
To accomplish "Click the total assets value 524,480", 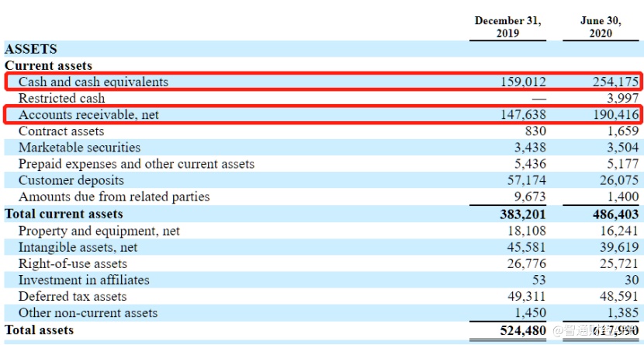I will [521, 330].
